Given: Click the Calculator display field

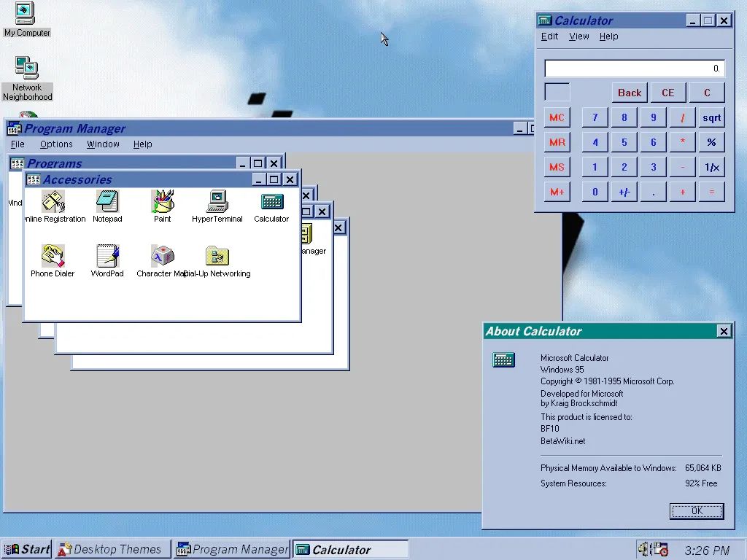Looking at the screenshot, I should [x=635, y=69].
